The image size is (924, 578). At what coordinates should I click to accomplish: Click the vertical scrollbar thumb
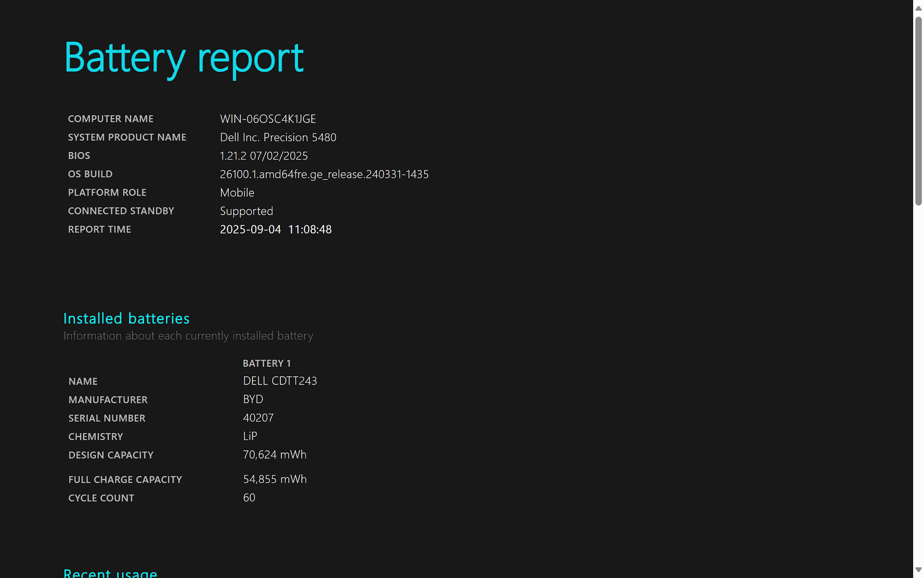[x=918, y=111]
